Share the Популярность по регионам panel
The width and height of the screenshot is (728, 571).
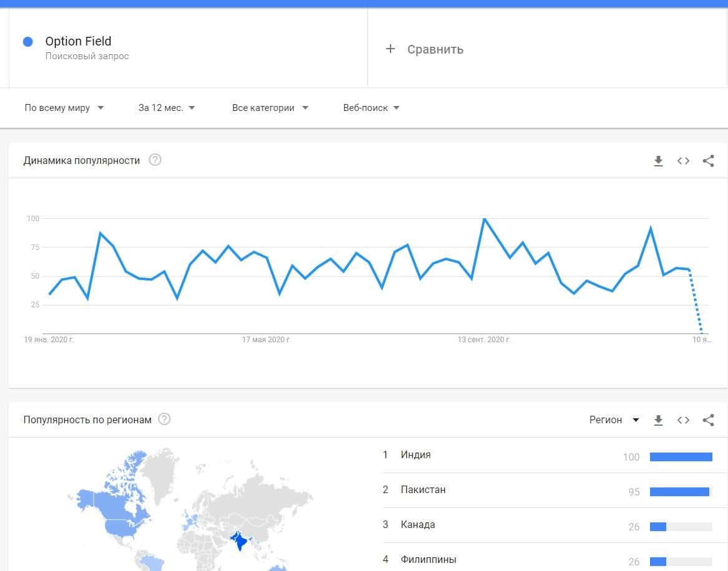coord(708,420)
